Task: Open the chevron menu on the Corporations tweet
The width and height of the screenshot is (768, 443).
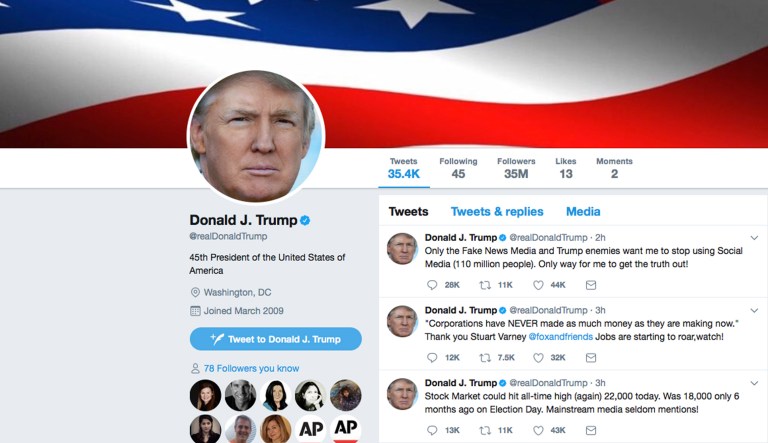Action: pos(754,310)
